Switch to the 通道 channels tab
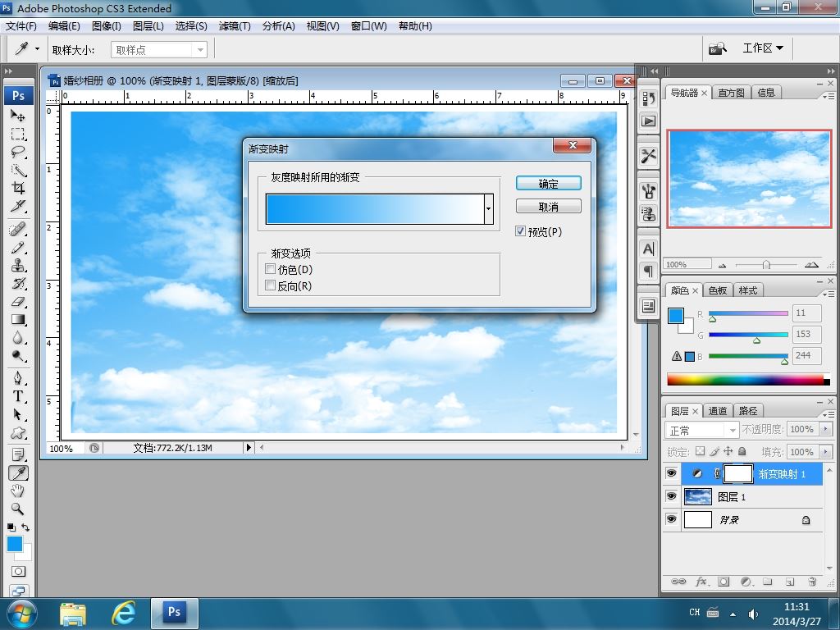 pyautogui.click(x=717, y=410)
